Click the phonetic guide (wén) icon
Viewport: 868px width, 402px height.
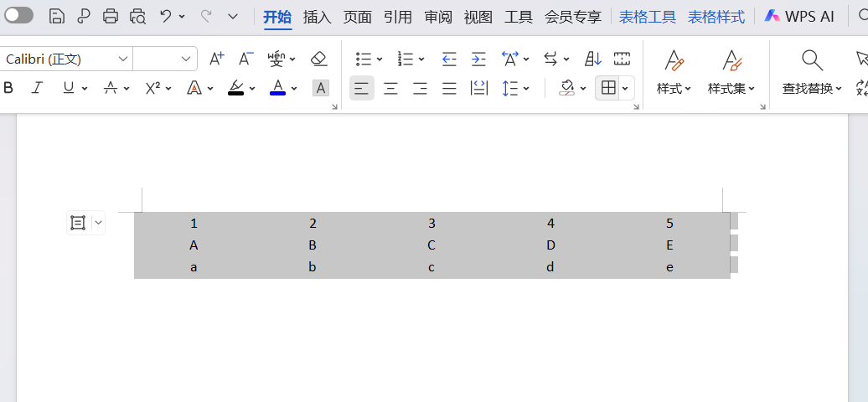point(276,58)
